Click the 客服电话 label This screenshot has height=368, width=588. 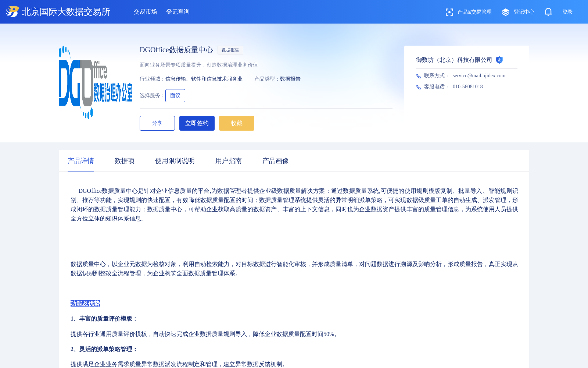437,87
